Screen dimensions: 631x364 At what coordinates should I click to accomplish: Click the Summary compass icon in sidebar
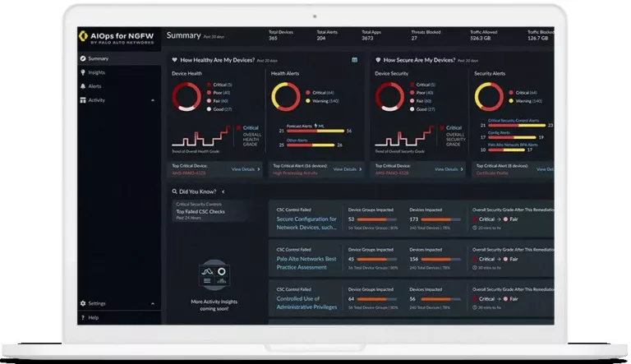point(83,59)
